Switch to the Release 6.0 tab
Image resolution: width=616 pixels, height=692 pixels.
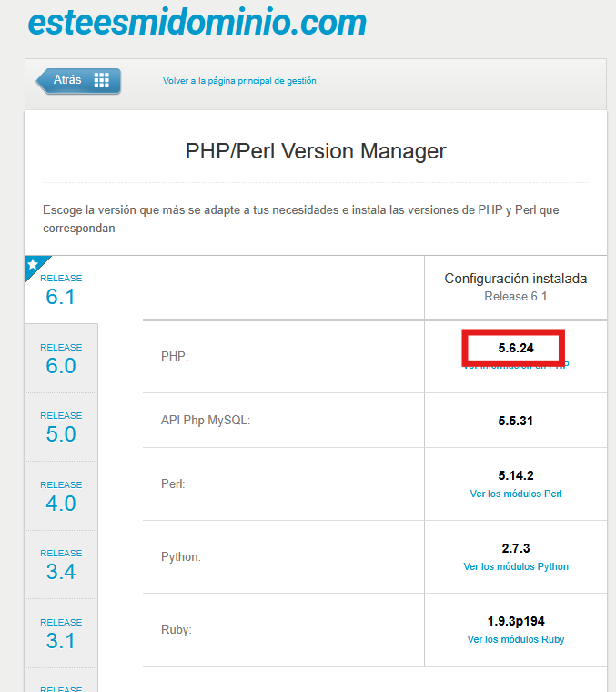coord(61,358)
